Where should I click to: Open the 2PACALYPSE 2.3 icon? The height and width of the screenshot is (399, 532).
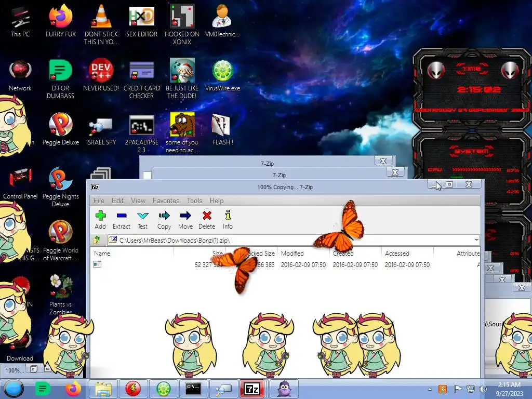coord(141,134)
